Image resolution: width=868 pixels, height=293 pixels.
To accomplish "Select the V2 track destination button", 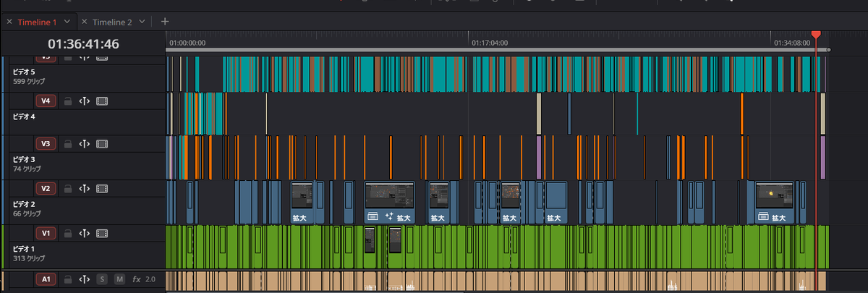I will coord(46,189).
